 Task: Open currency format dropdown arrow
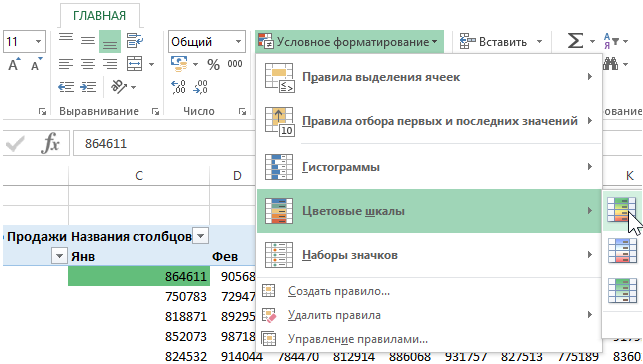click(x=195, y=64)
